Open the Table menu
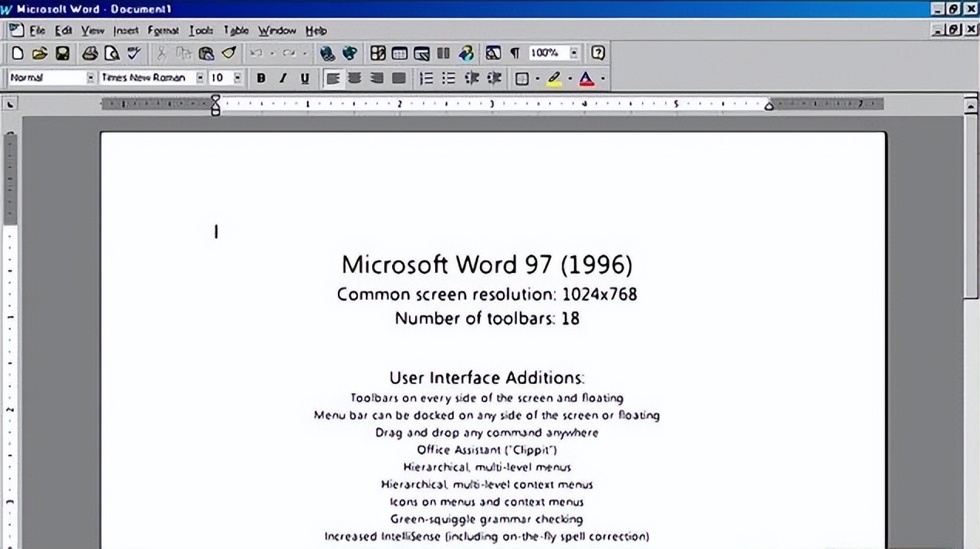 tap(236, 31)
